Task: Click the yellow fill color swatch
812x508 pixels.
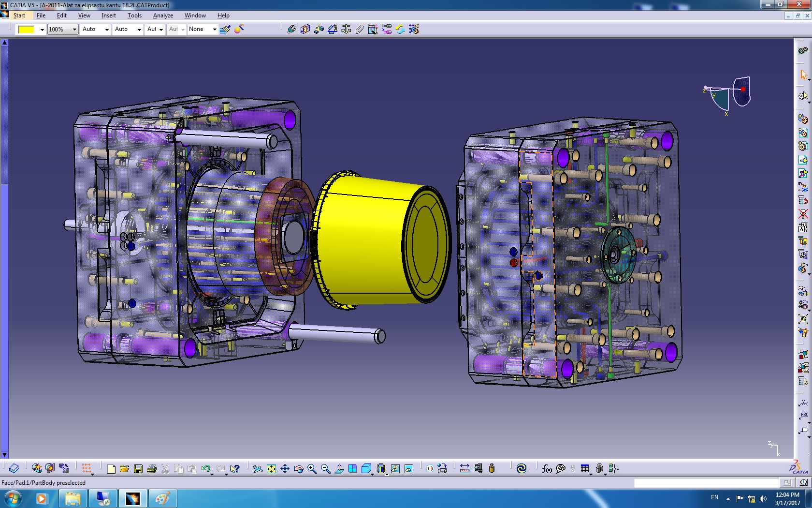Action: [x=26, y=30]
